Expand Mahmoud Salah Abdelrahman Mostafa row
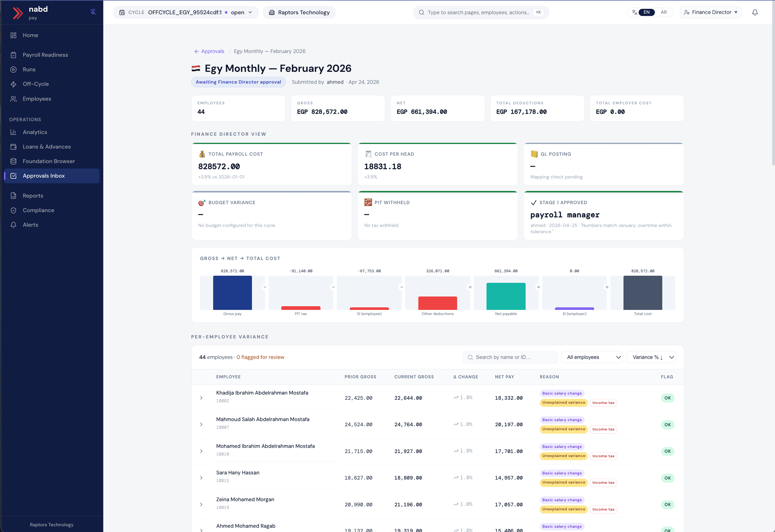The height and width of the screenshot is (532, 775). pyautogui.click(x=201, y=425)
